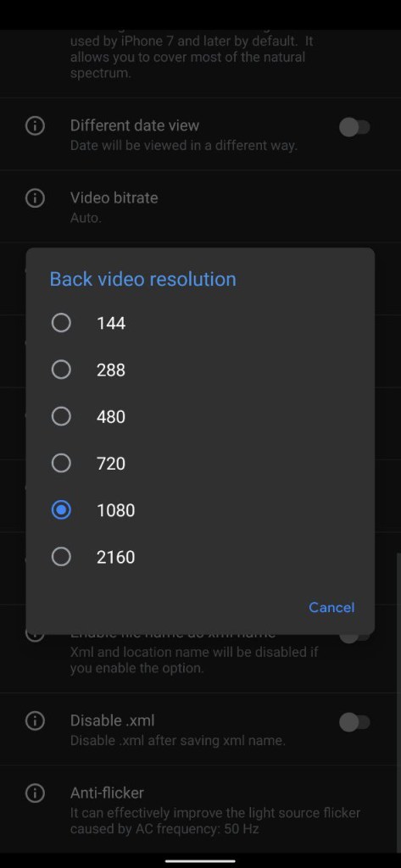
Task: Open the Anti-flicker setting
Action: 200,810
